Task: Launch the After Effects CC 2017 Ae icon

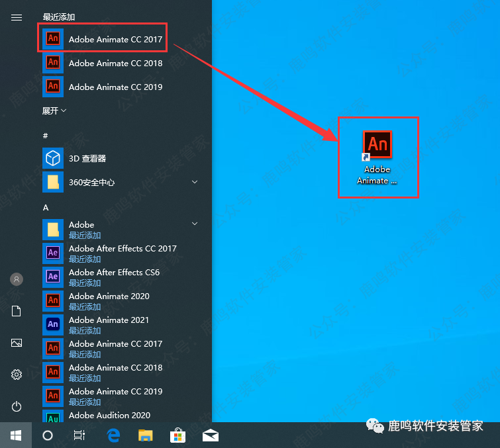Action: tap(53, 253)
